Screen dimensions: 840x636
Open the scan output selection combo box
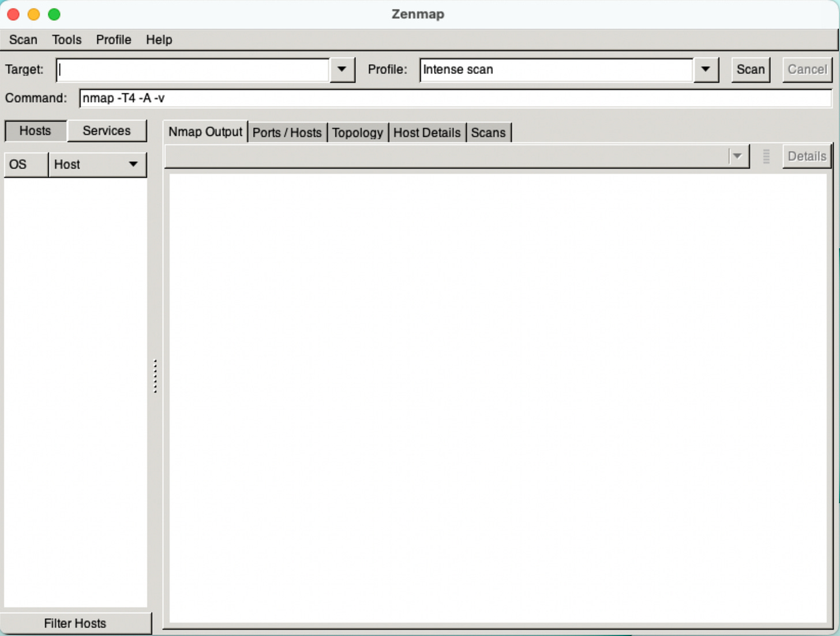[457, 156]
